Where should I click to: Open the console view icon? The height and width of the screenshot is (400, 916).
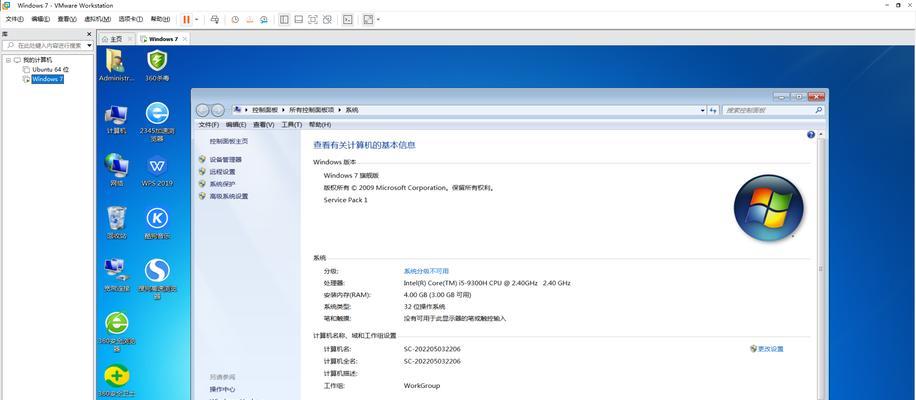pyautogui.click(x=348, y=19)
